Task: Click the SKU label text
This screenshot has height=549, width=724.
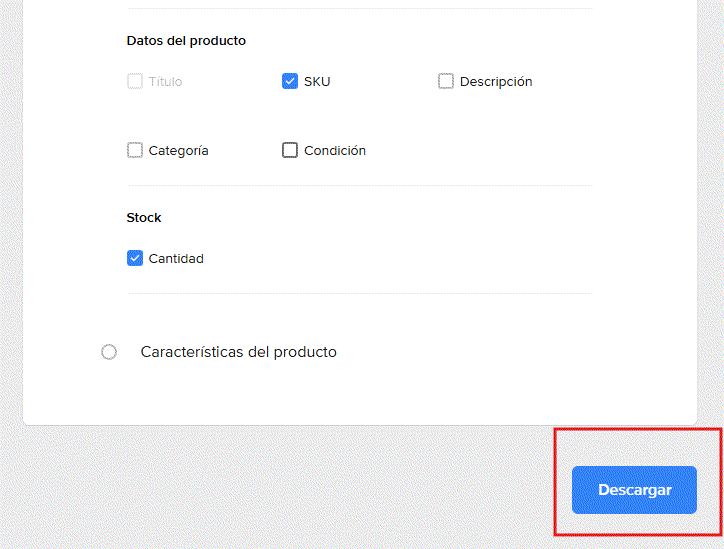Action: pos(317,82)
